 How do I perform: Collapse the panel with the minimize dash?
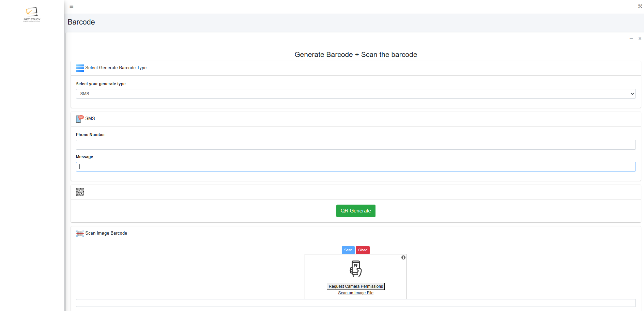click(631, 39)
